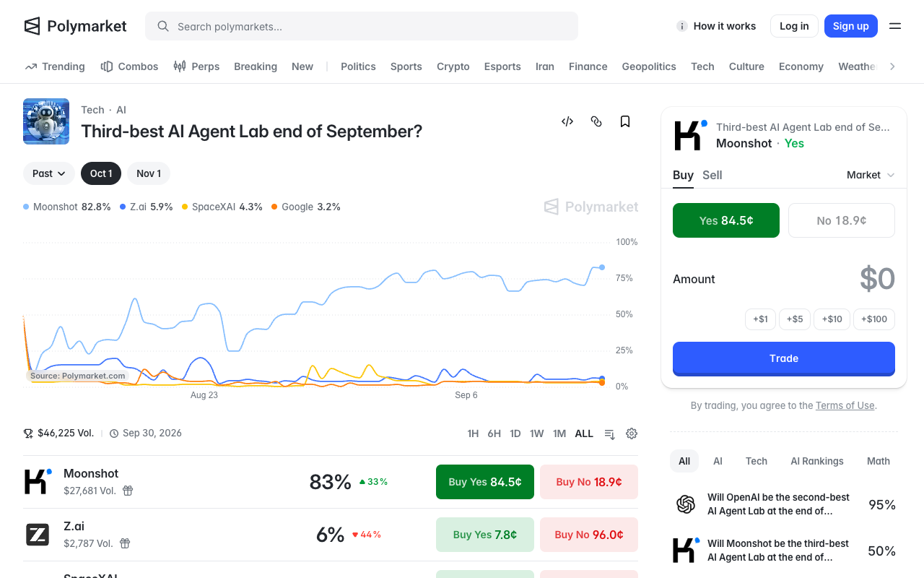Set chart range to 1W
The height and width of the screenshot is (578, 924).
[x=536, y=433]
